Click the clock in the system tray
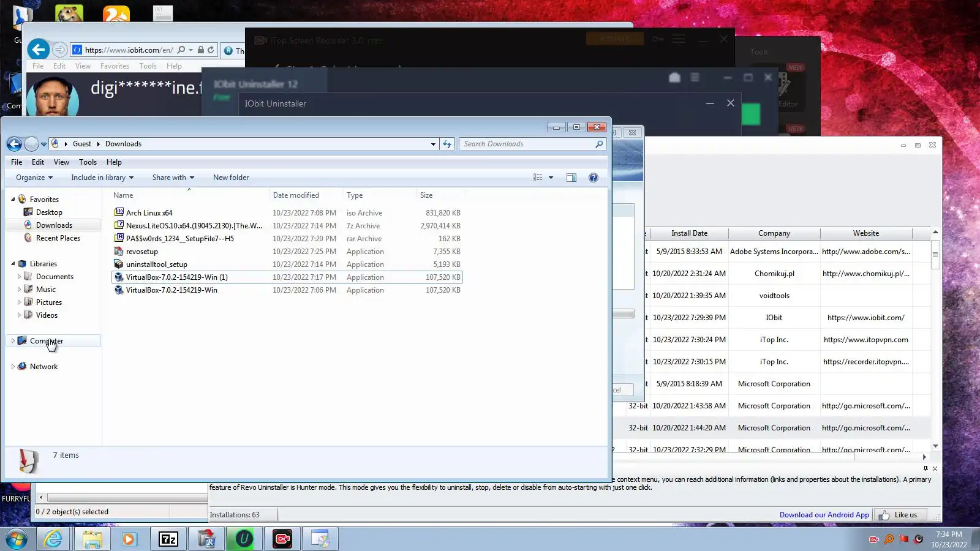 (x=949, y=539)
